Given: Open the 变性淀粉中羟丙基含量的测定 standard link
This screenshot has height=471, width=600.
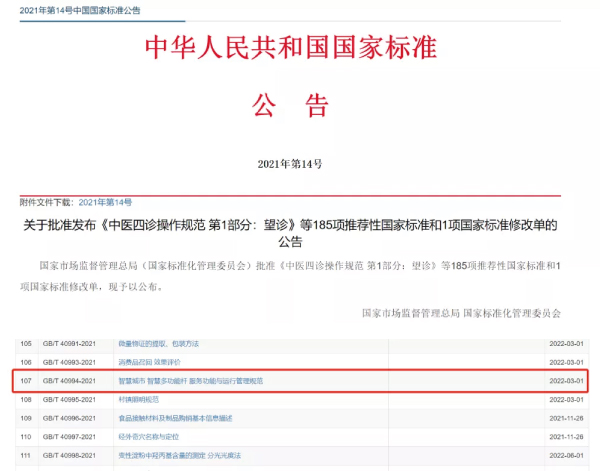Looking at the screenshot, I should 179,456.
